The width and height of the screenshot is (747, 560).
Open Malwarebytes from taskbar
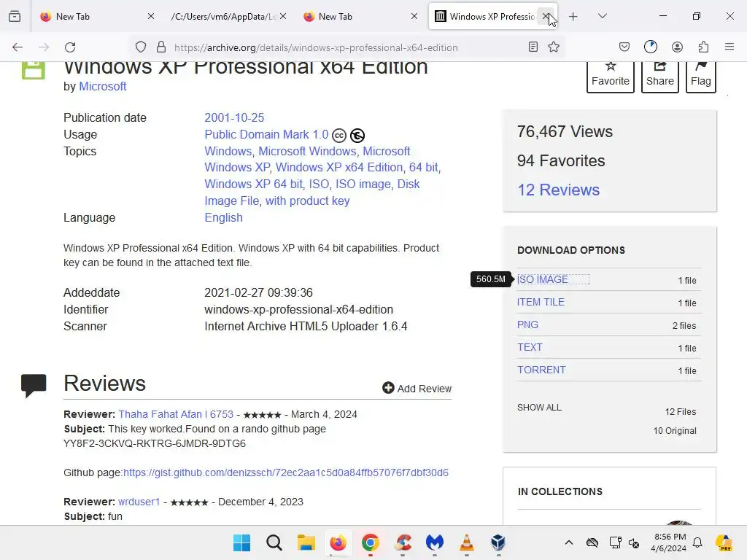(x=435, y=542)
